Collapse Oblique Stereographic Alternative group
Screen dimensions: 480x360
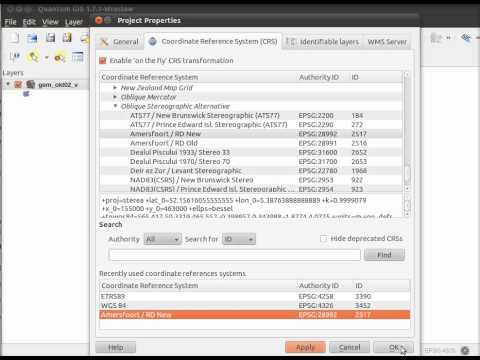coord(115,106)
